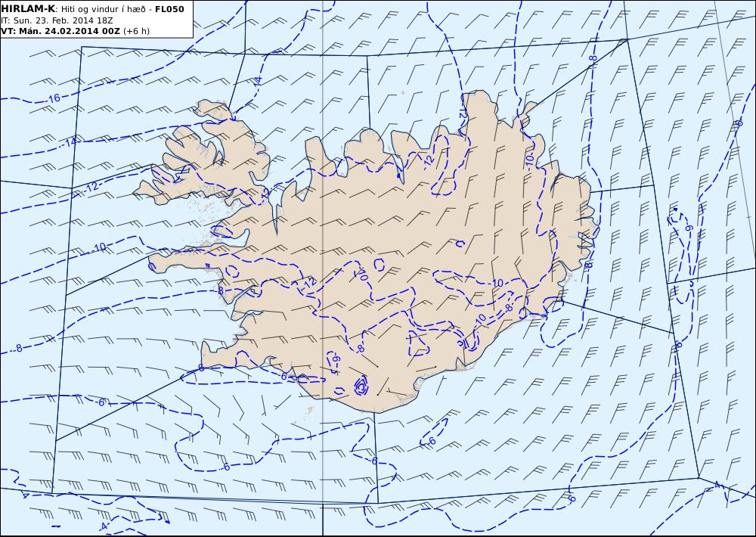
Task: Select the 'Hiti og vindur í hæð' title text
Action: pyautogui.click(x=103, y=9)
